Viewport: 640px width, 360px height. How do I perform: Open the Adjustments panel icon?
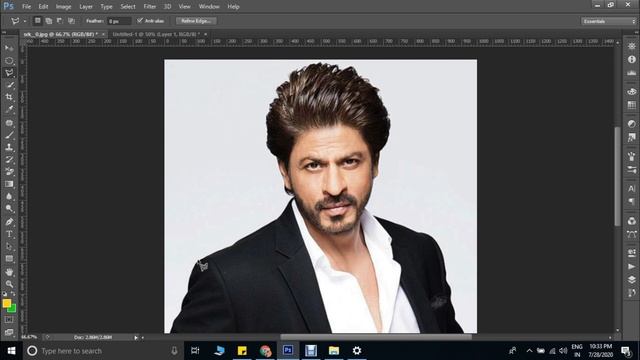click(631, 124)
